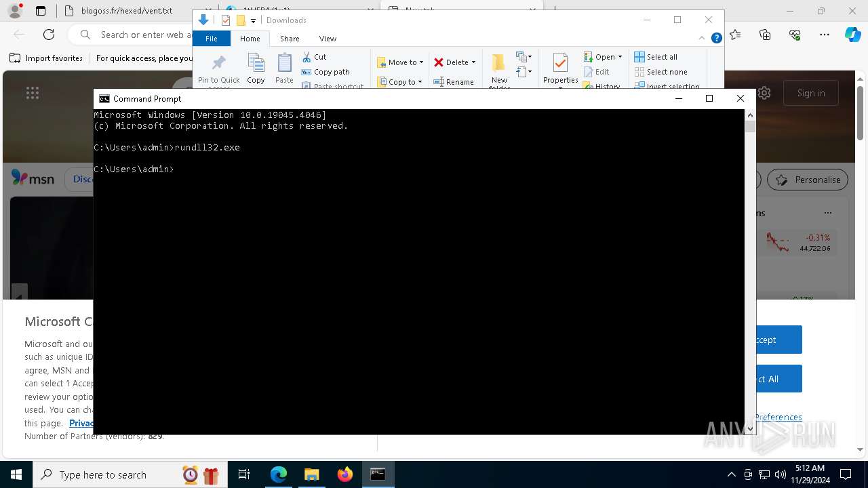Expand the Delete dropdown arrow

pyautogui.click(x=473, y=62)
